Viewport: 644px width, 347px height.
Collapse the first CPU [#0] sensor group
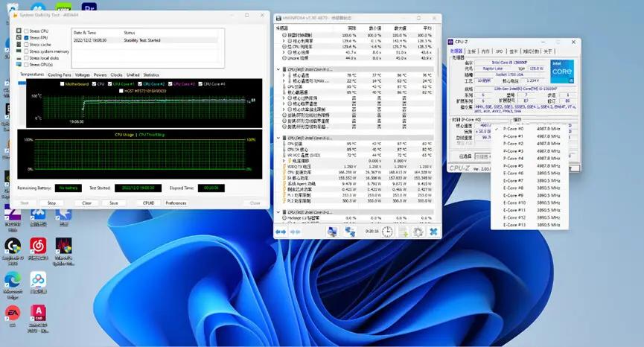pyautogui.click(x=278, y=69)
